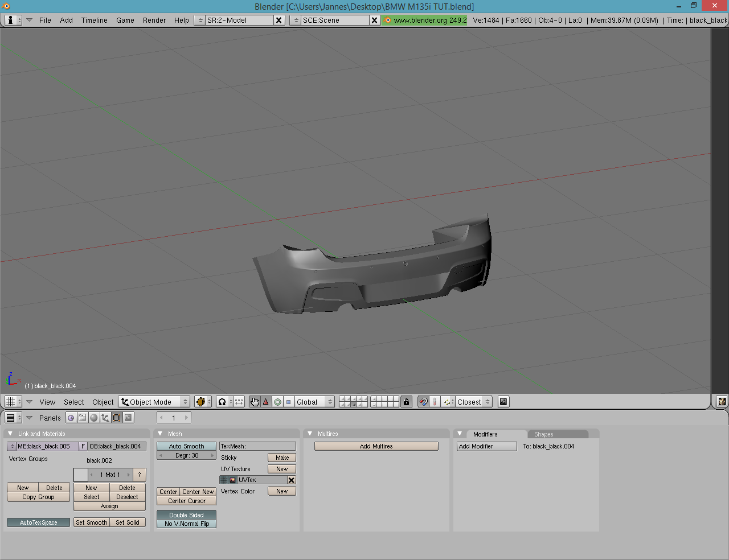Open the Scene context panel icon

[x=129, y=418]
